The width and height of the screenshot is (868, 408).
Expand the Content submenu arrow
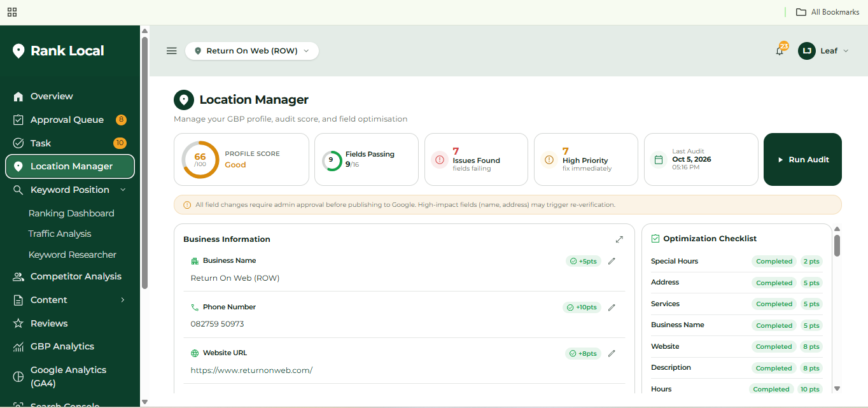point(123,300)
